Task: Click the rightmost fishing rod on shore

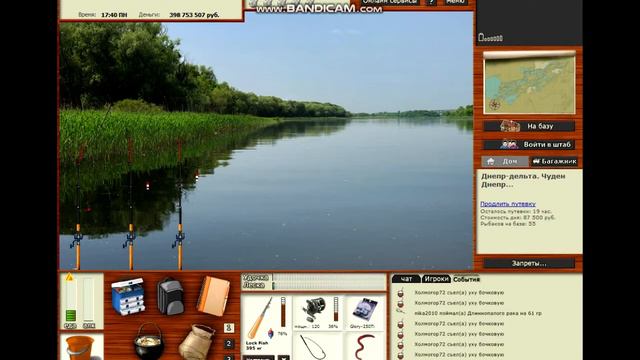Action: [180, 204]
